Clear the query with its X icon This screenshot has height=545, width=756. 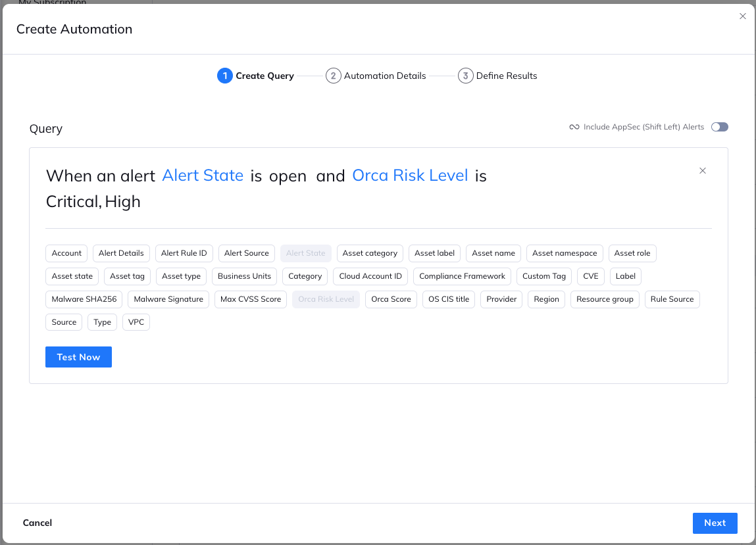[x=703, y=170]
